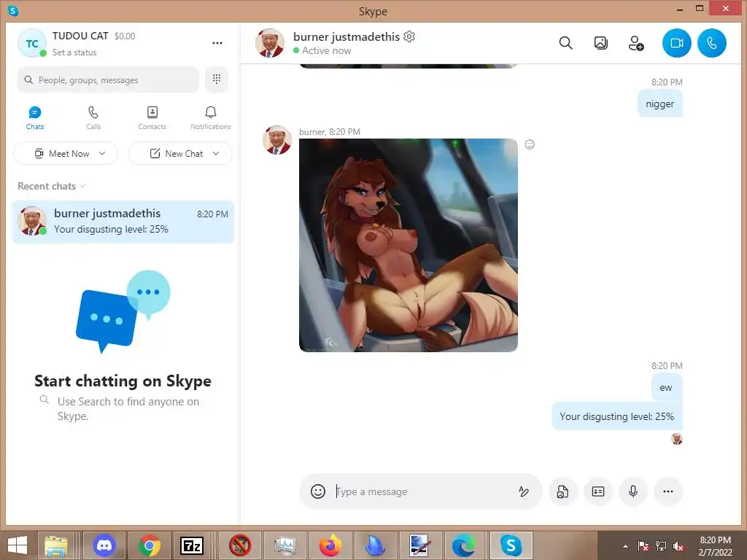Open the chat gallery icon
Screen dimensions: 747x560
point(601,43)
